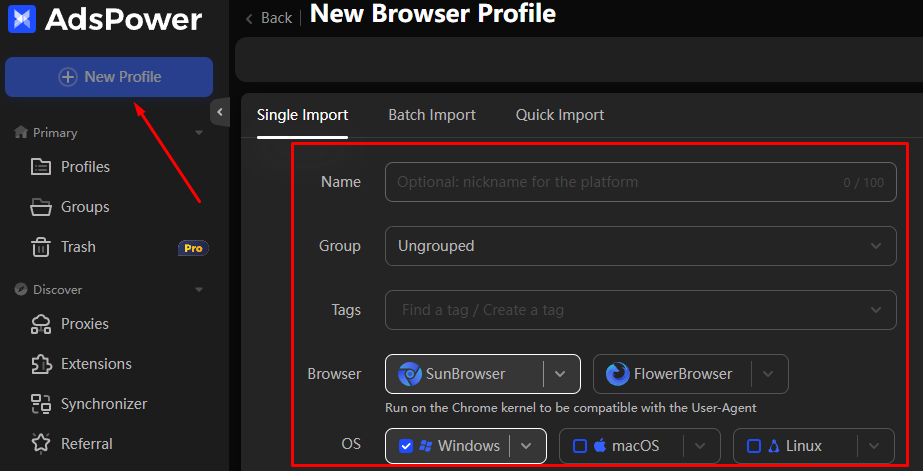
Task: Click the 0 / 100 character counter
Action: click(x=864, y=183)
